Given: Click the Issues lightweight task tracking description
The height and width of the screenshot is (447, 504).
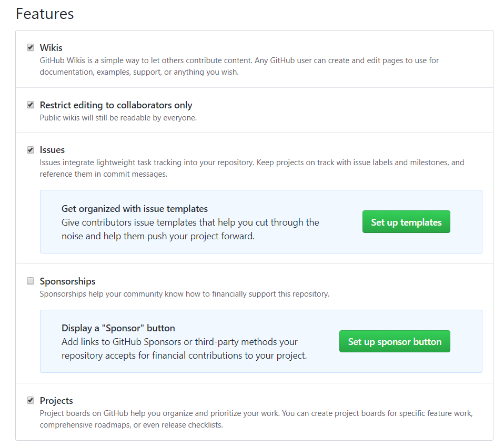Looking at the screenshot, I should pos(251,168).
